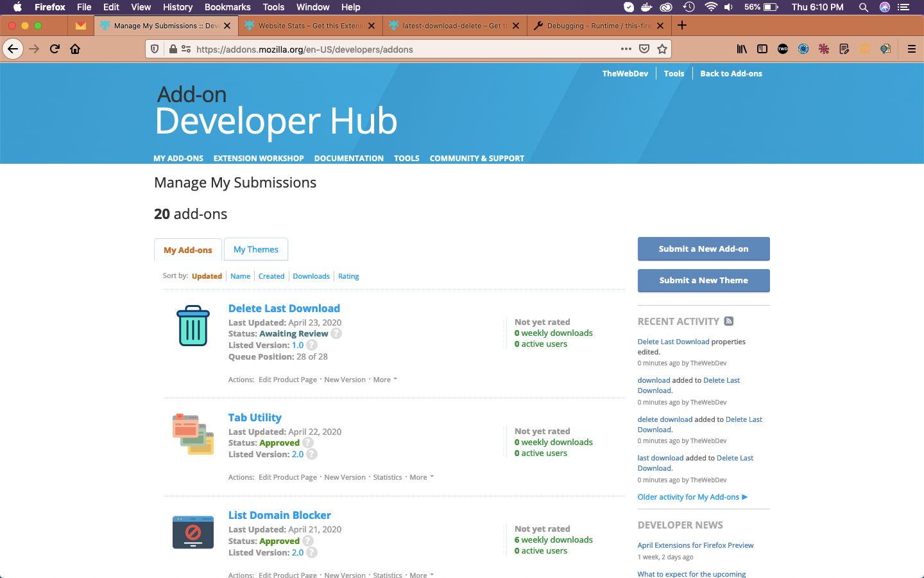Screen dimensions: 924x578
Task: Select the My Add-ons tab
Action: tap(188, 250)
